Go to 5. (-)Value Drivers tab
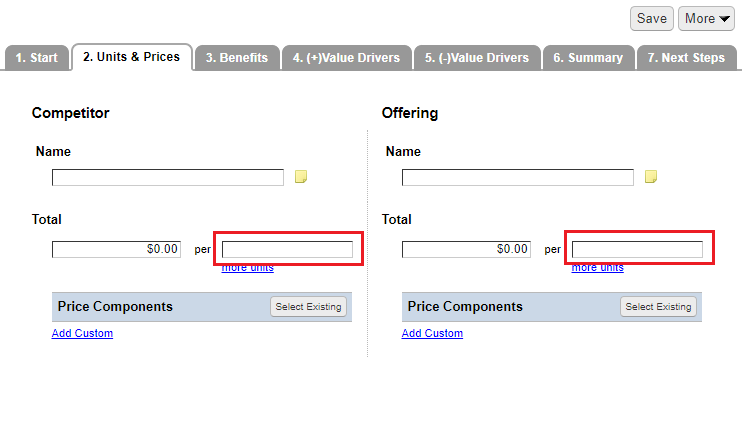The image size is (743, 423). [x=477, y=58]
